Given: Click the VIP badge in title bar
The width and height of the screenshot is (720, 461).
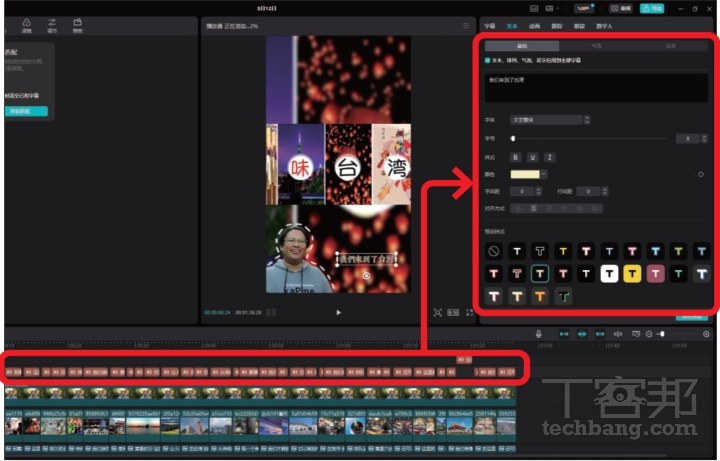Looking at the screenshot, I should [x=584, y=8].
